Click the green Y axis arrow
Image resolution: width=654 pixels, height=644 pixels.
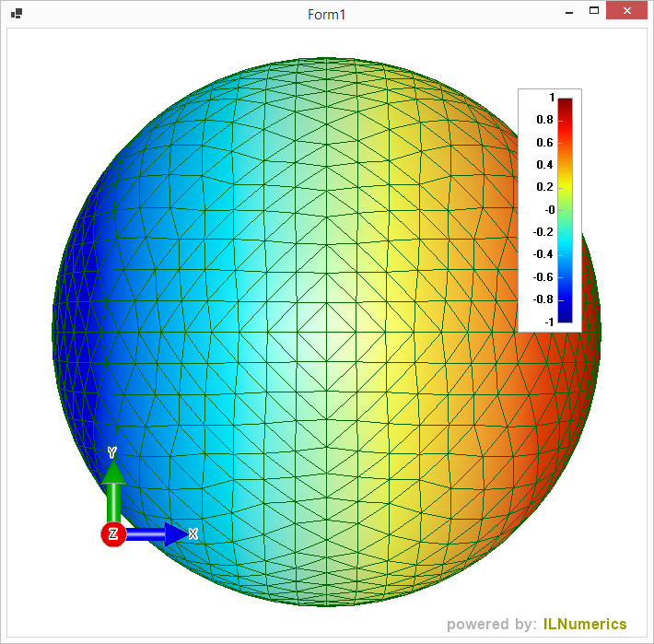[113, 490]
